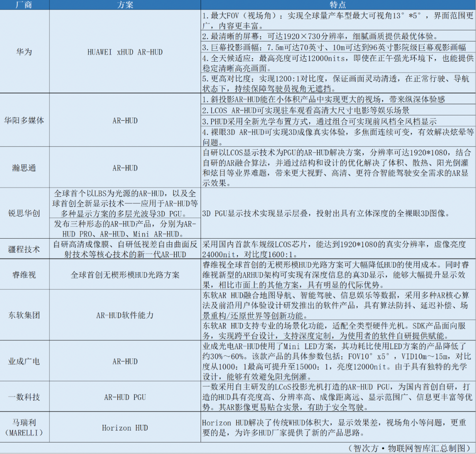Click the row about 最大FOV（视场角）
Screen dimensions: 476x454
point(338,20)
